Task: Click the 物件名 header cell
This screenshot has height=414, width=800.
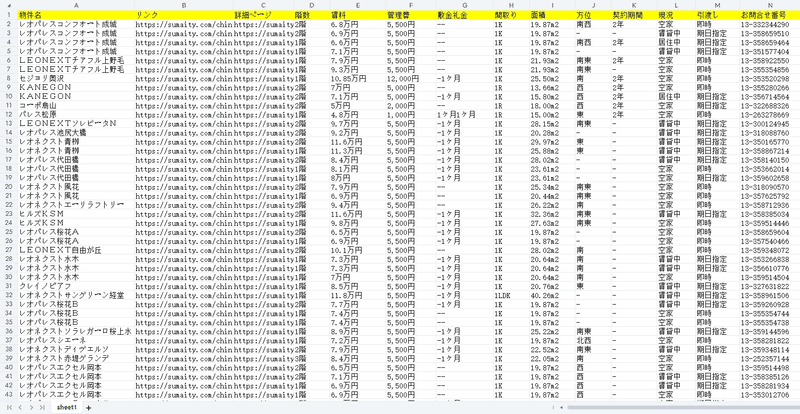Action: click(76, 15)
